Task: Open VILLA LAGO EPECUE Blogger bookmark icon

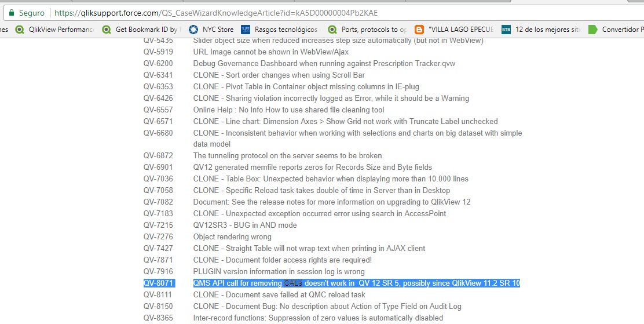Action: (419, 30)
